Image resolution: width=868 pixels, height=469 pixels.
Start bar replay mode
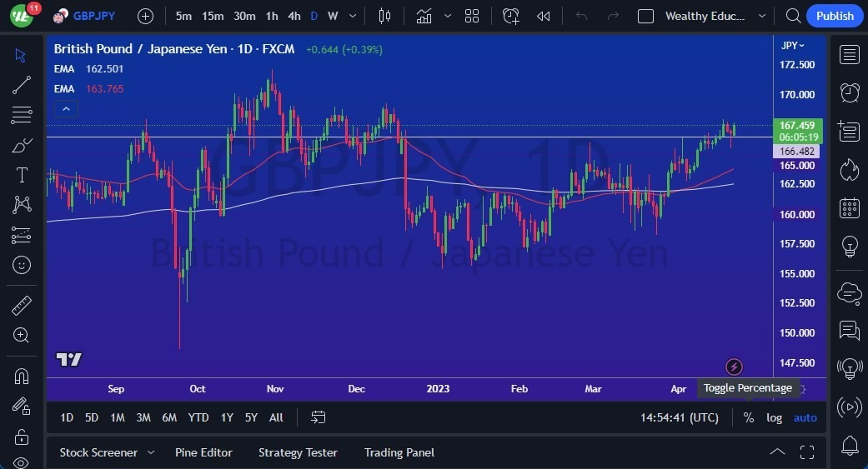point(543,16)
